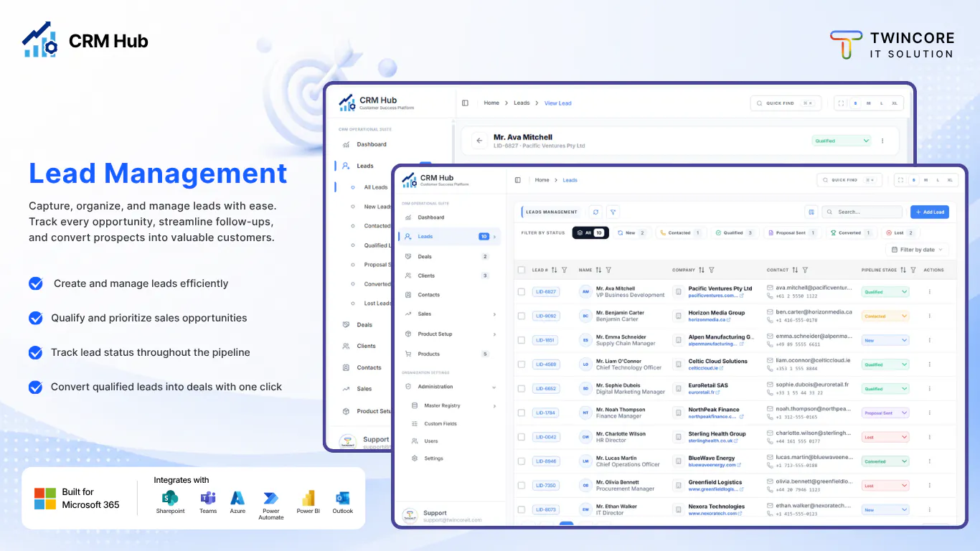The image size is (980, 551).
Task: Open filter funnel icon beside refresh button
Action: pyautogui.click(x=613, y=212)
